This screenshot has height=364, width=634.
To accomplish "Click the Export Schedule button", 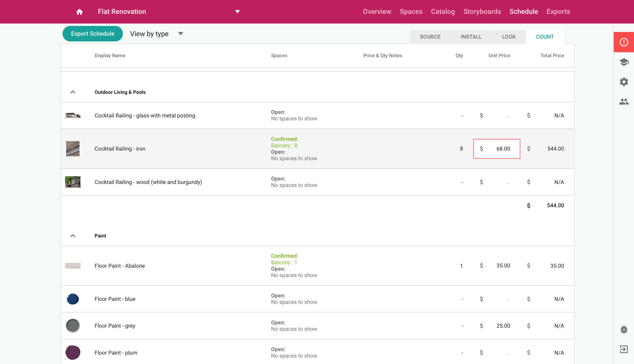I will coord(93,34).
